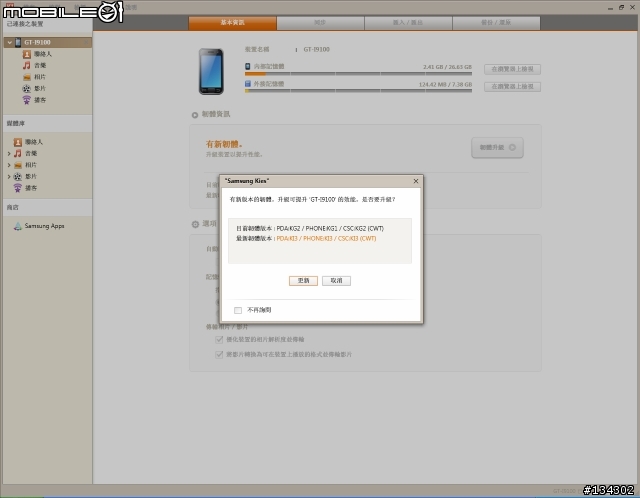Switch to the 基本資訊 tab
The width and height of the screenshot is (640, 498).
pyautogui.click(x=232, y=23)
